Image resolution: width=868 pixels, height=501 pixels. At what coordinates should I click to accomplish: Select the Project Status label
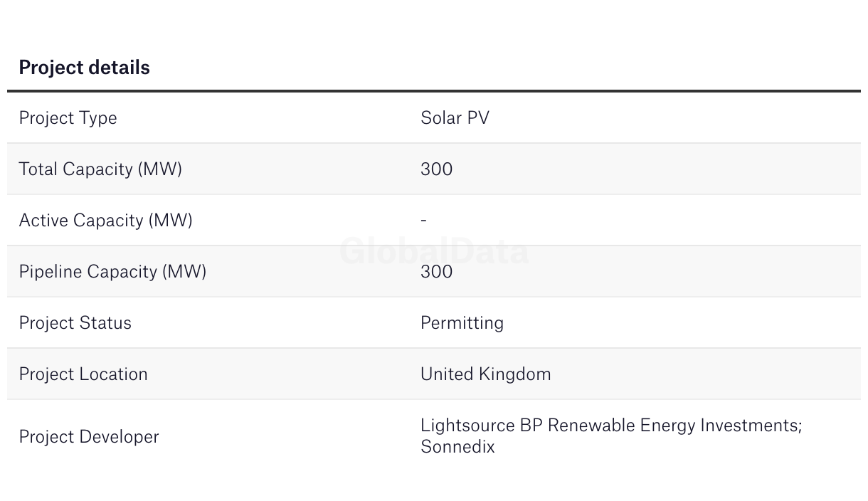[75, 322]
